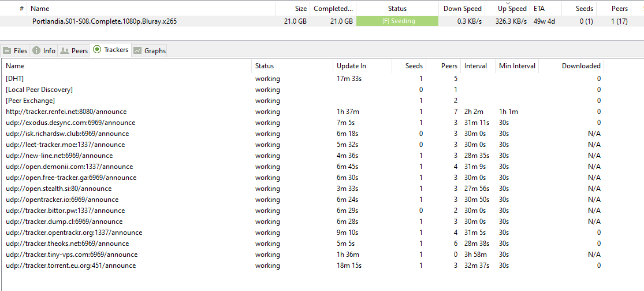Sort torrents by Size column
This screenshot has height=291, width=644.
point(292,9)
